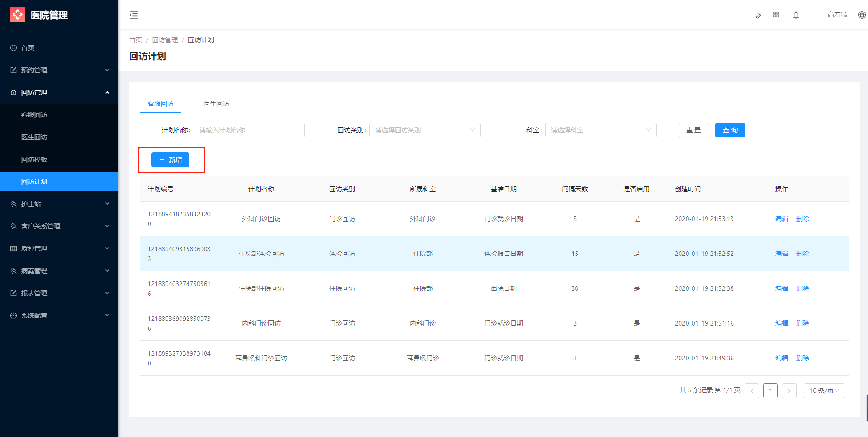The height and width of the screenshot is (437, 868).
Task: Expand the 病案管理 menu chevron
Action: pyautogui.click(x=107, y=271)
